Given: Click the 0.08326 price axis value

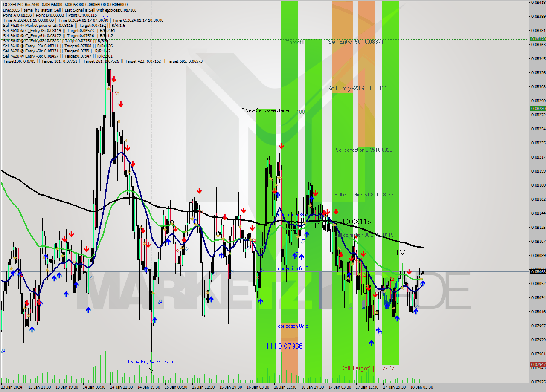Looking at the screenshot, I should pyautogui.click(x=538, y=72).
